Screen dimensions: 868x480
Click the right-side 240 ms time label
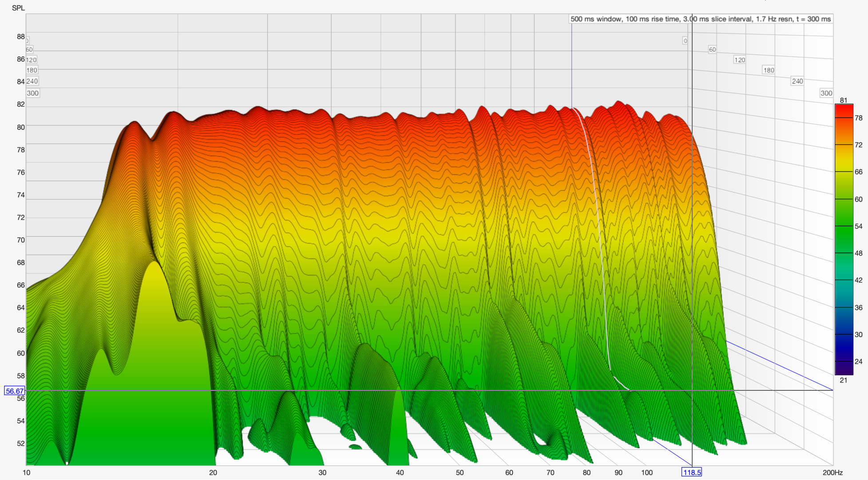[797, 81]
